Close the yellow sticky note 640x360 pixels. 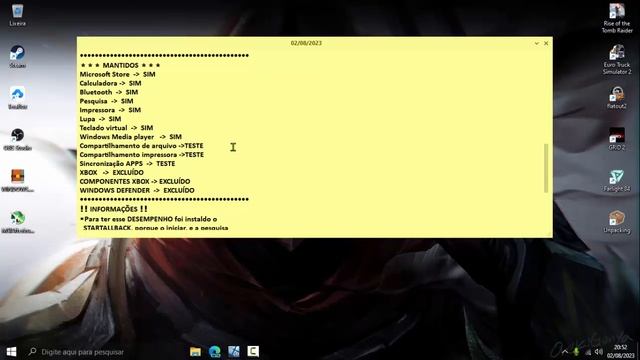[546, 43]
